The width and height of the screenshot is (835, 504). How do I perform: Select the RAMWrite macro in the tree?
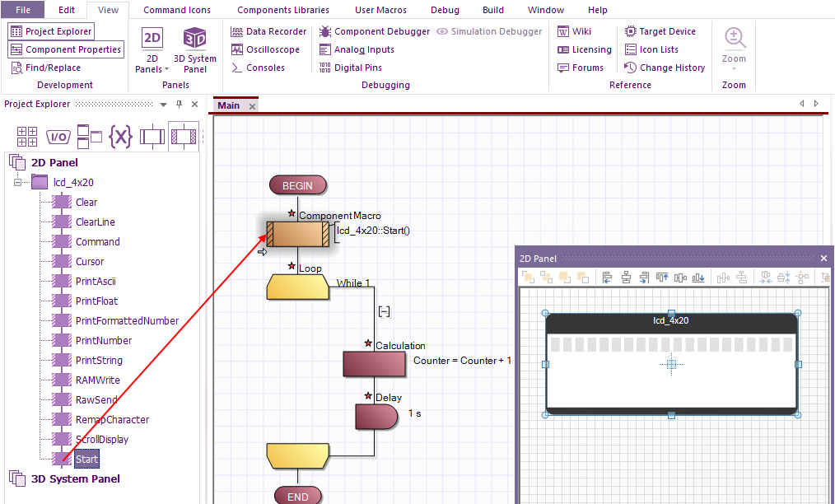coord(97,380)
